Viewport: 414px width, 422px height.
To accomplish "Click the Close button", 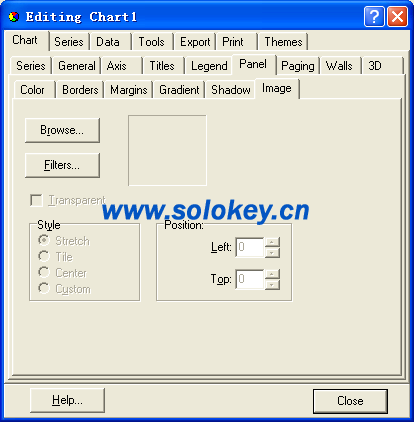I will pos(350,401).
